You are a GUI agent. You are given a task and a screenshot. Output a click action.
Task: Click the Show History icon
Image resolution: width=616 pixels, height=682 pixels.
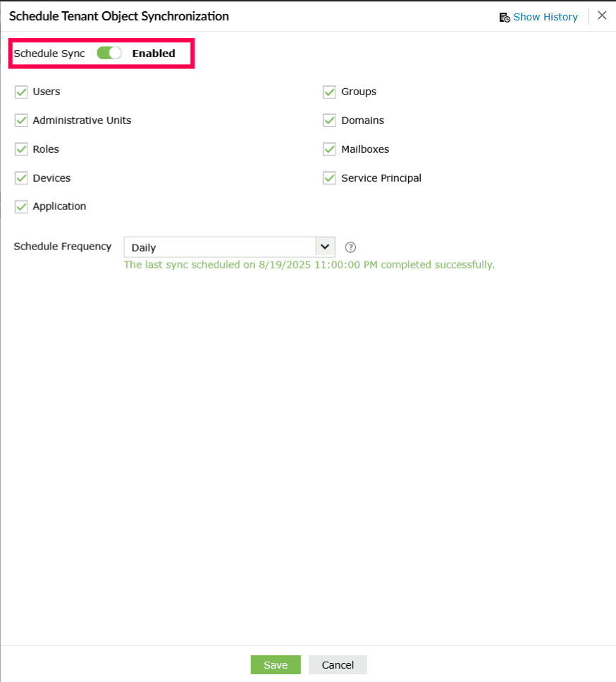504,18
